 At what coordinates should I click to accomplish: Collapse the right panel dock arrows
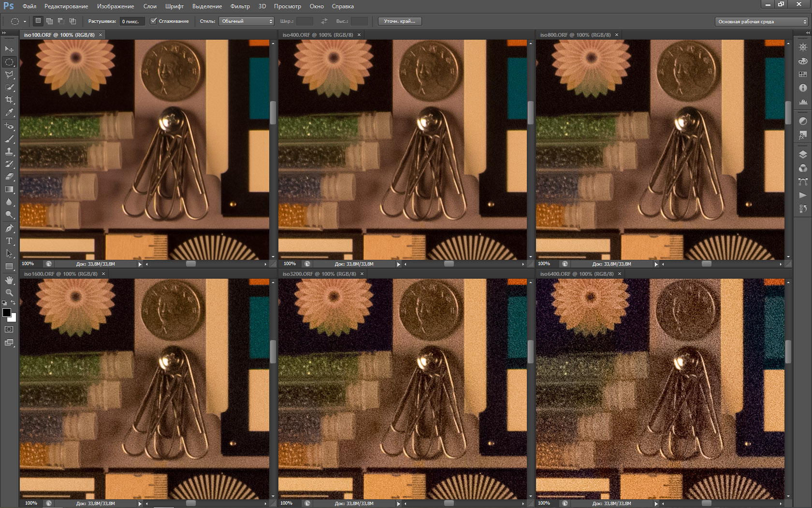(808, 33)
